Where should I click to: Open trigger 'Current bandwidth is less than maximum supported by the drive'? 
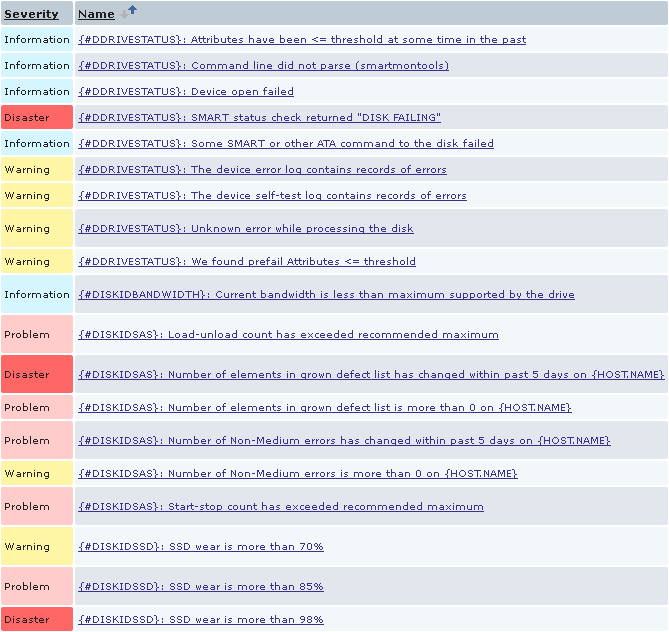[x=326, y=295]
